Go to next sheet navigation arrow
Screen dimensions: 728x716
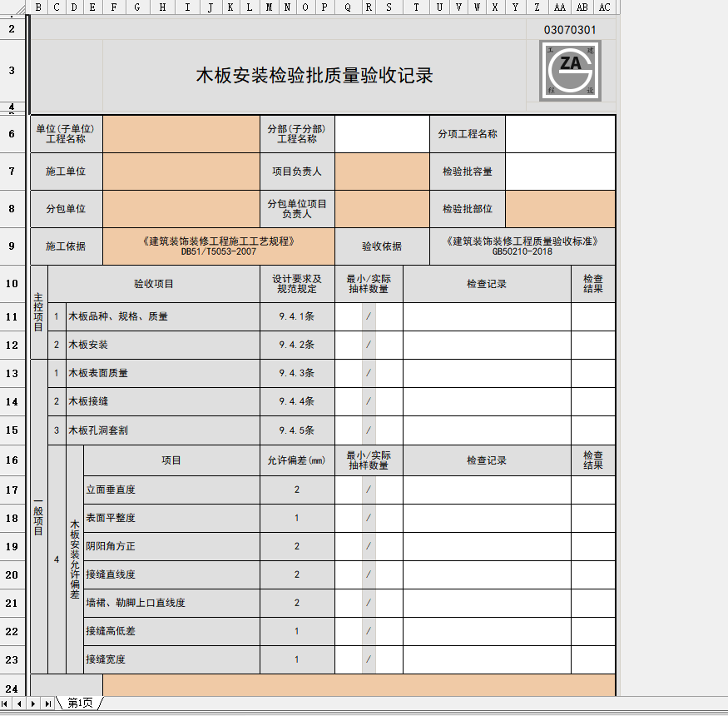(32, 704)
